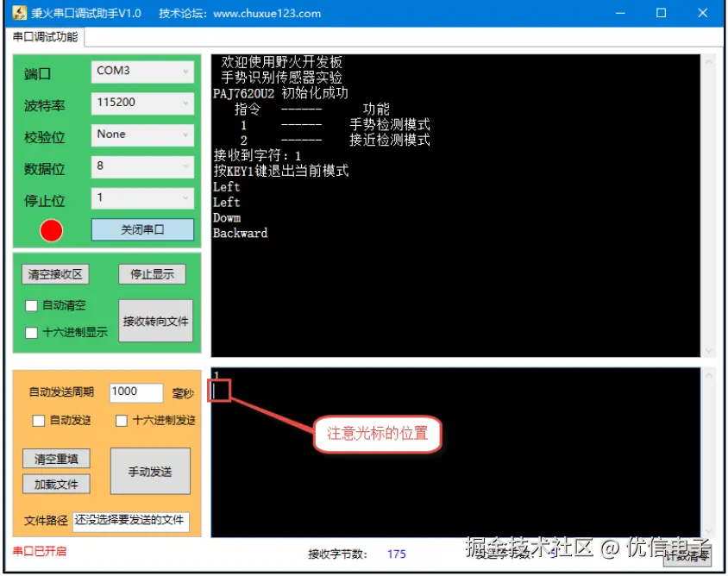Click the send area scrollbar up arrow

point(708,375)
